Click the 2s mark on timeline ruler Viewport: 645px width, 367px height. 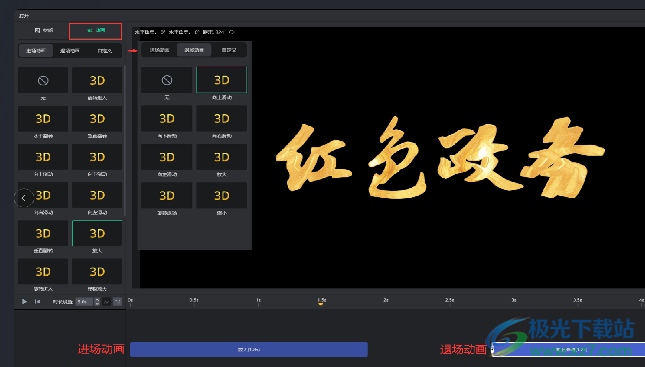386,300
